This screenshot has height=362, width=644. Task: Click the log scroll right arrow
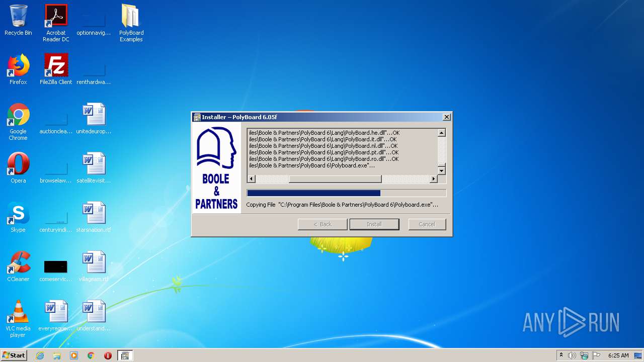[434, 179]
